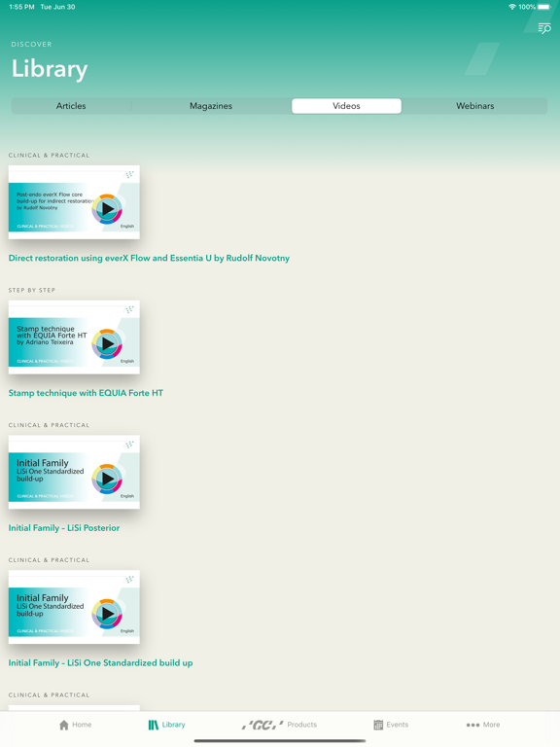Play the Initial Family LiSi Posterior video
This screenshot has width=560, height=747.
(x=108, y=479)
